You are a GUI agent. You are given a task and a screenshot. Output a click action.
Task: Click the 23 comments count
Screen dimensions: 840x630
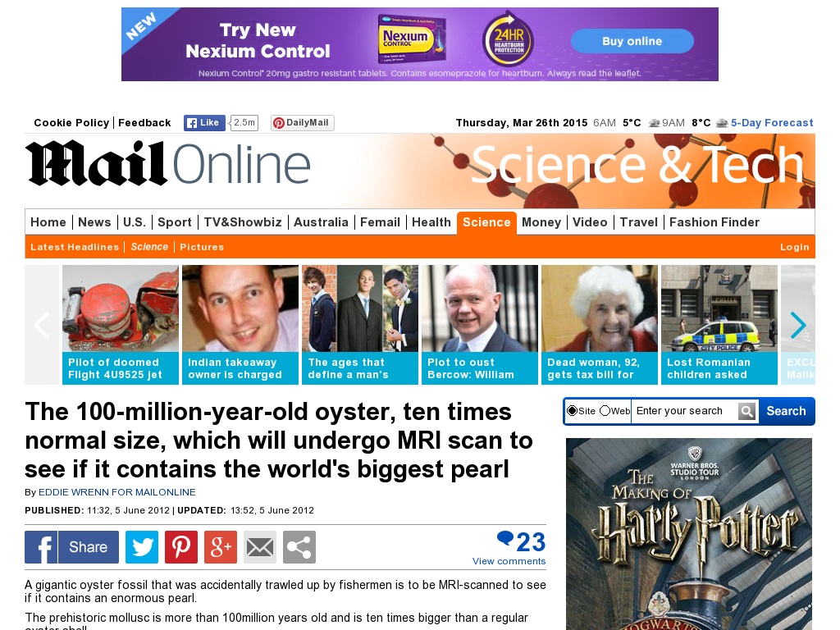click(531, 541)
